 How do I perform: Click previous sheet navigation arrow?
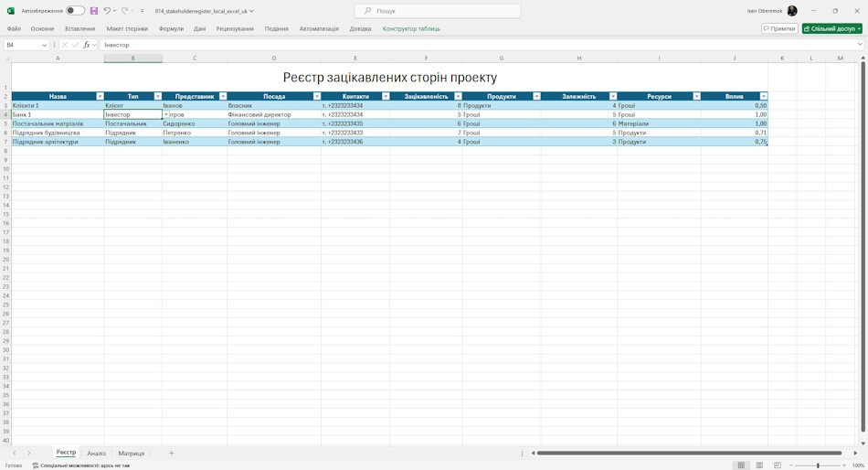click(15, 453)
